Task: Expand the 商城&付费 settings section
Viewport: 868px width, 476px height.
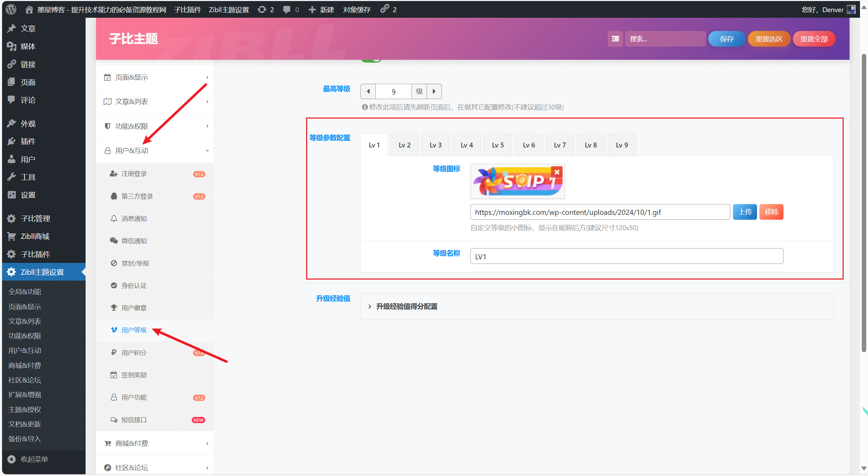Action: (x=155, y=443)
